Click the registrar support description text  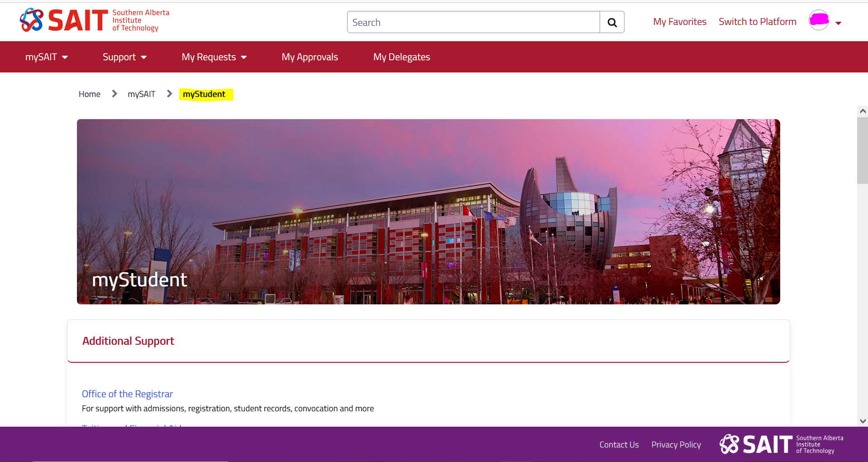228,409
